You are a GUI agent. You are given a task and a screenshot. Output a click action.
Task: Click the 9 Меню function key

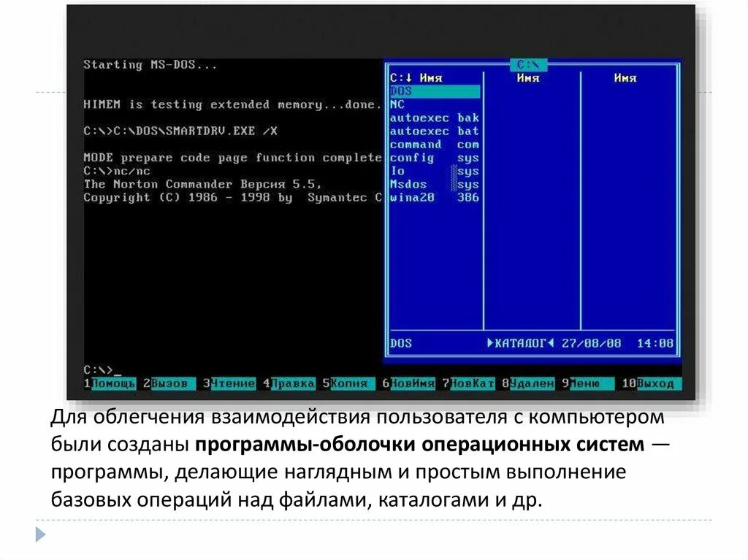(x=588, y=383)
